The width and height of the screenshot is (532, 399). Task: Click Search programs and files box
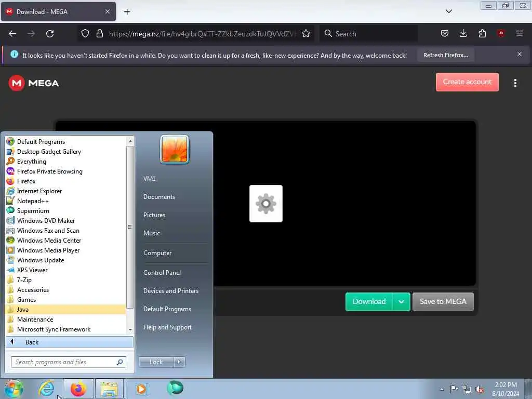coord(69,362)
